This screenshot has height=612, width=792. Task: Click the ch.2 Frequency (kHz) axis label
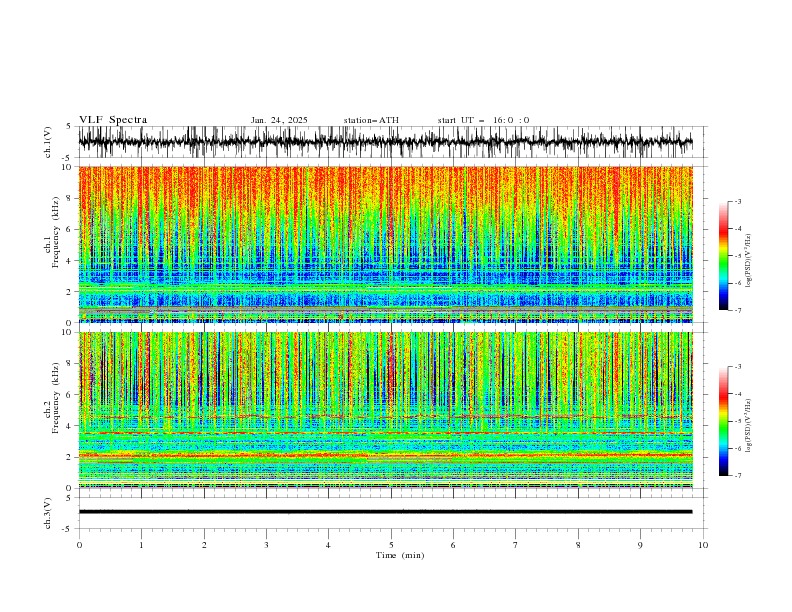tap(52, 397)
